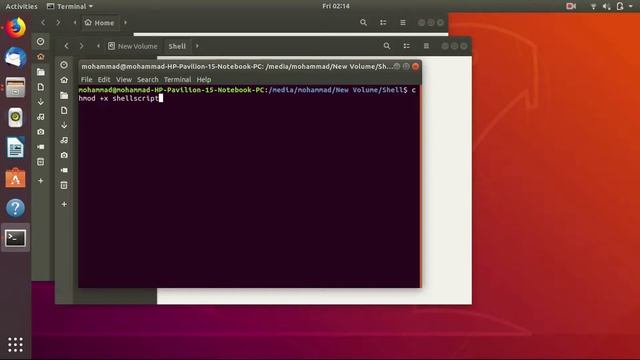
Task: Open the volume indicator in top bar
Action: pyautogui.click(x=606, y=6)
